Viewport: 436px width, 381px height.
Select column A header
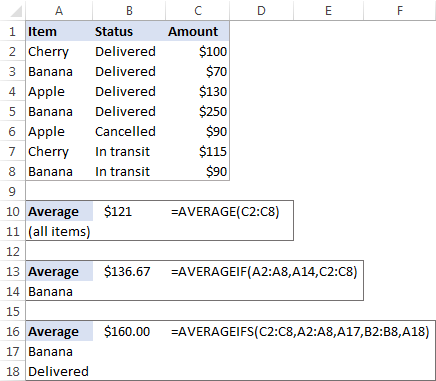[x=59, y=11]
